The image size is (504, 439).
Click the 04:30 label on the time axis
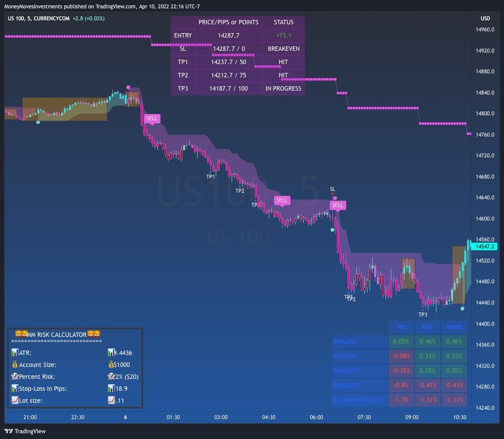269,417
